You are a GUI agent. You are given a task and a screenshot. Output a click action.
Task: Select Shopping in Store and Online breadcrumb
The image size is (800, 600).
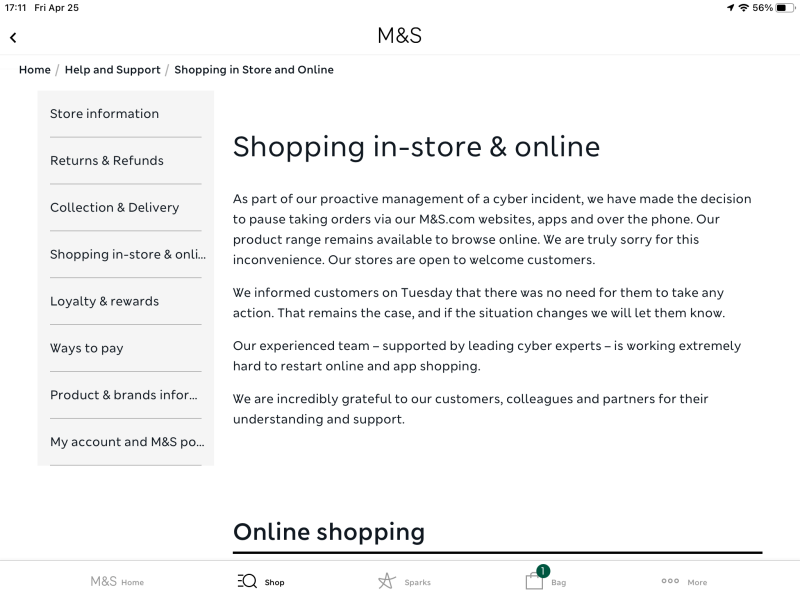pos(254,70)
